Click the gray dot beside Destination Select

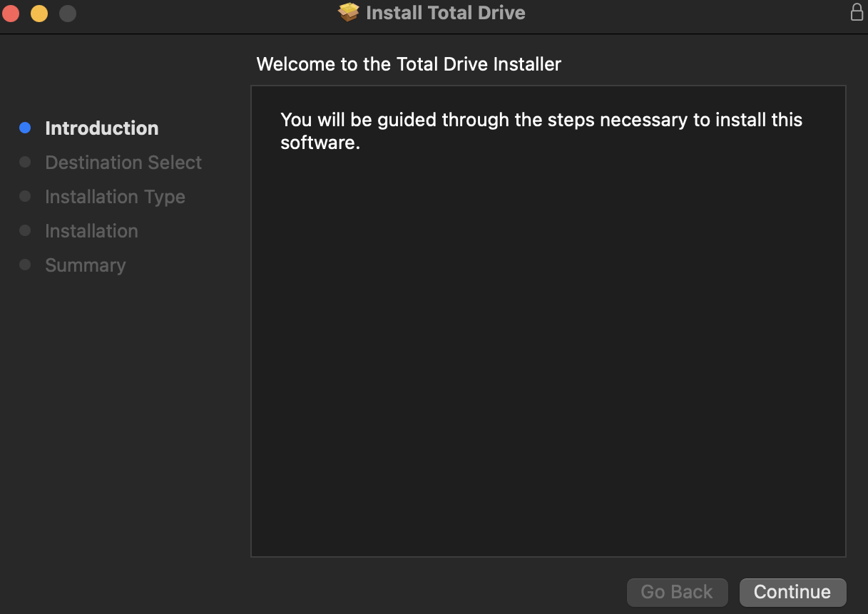click(26, 162)
